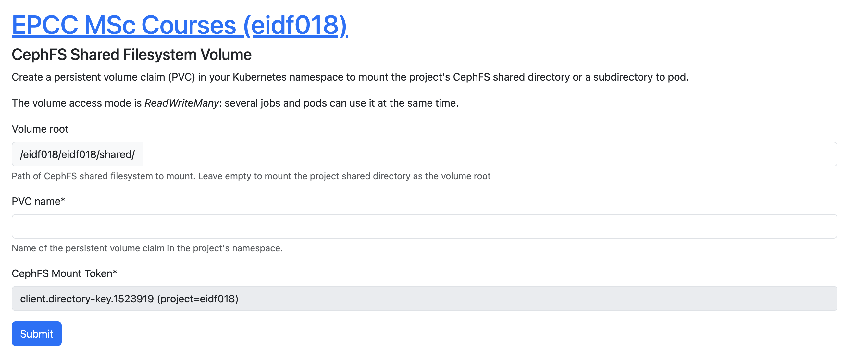This screenshot has width=868, height=359.
Task: Click the required asterisk after PVC name
Action: (63, 200)
